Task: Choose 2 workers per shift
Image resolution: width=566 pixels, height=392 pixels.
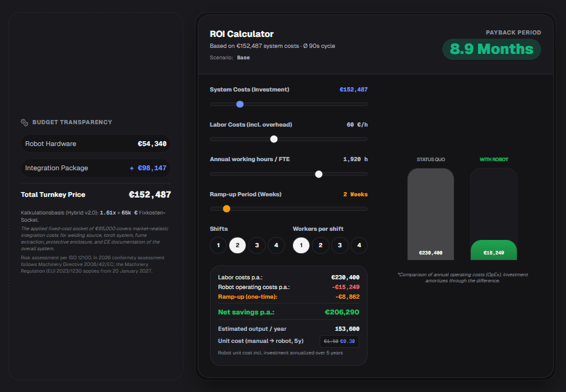Action: click(x=320, y=245)
